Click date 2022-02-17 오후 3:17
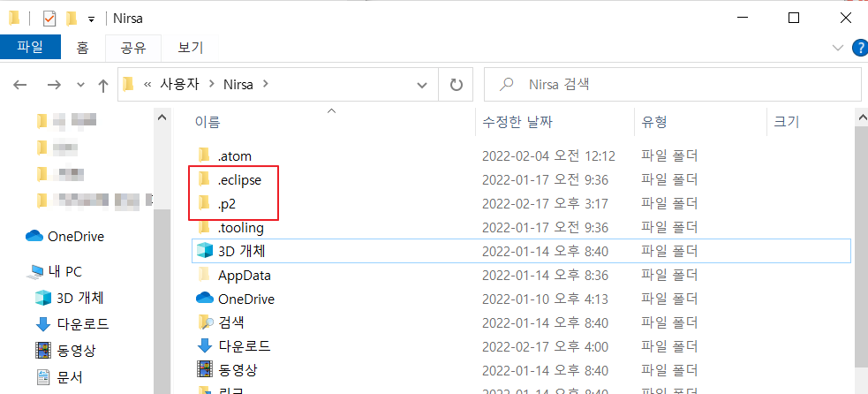 pos(546,204)
